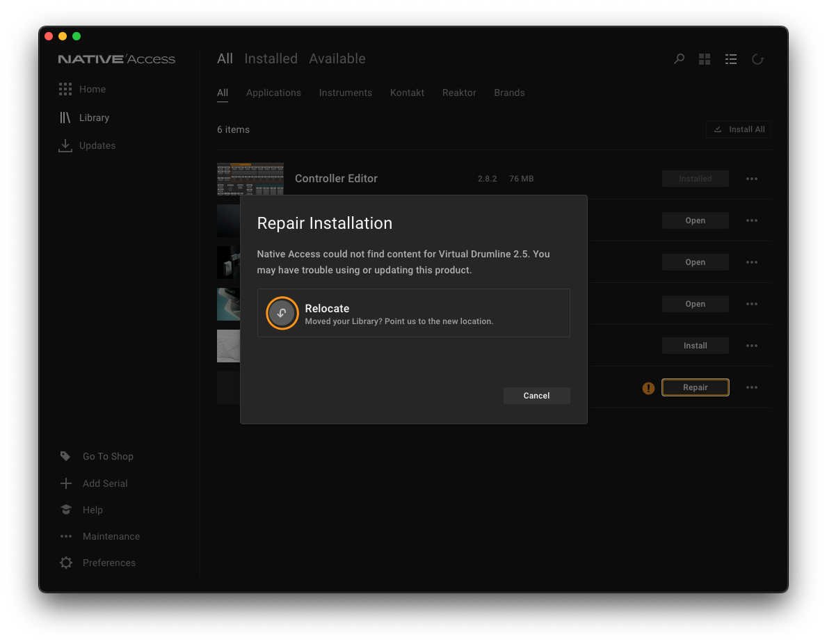827x644 pixels.
Task: Click the 2.8.2 version text
Action: [x=488, y=179]
